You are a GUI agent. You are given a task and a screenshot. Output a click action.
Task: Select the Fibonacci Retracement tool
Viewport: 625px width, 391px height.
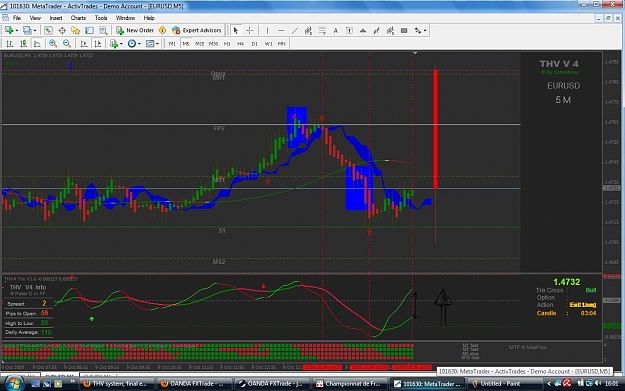click(x=322, y=30)
